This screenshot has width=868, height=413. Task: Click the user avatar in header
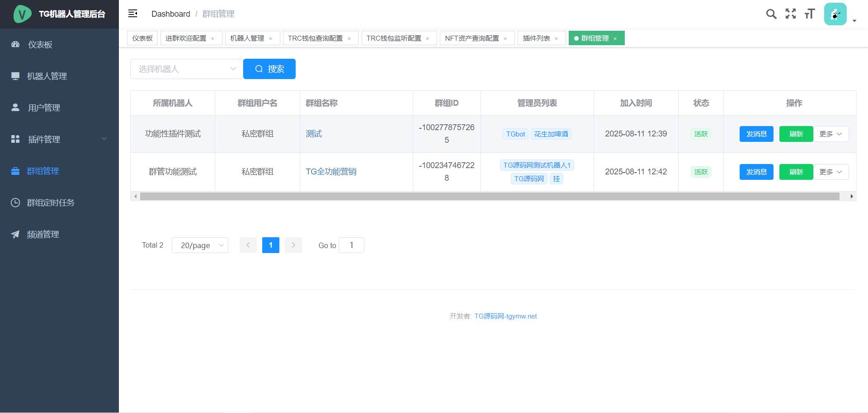(835, 14)
